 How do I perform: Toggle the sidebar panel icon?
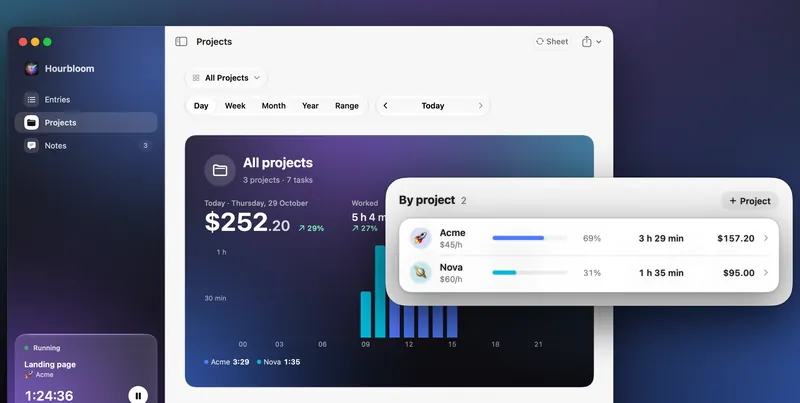click(x=181, y=41)
